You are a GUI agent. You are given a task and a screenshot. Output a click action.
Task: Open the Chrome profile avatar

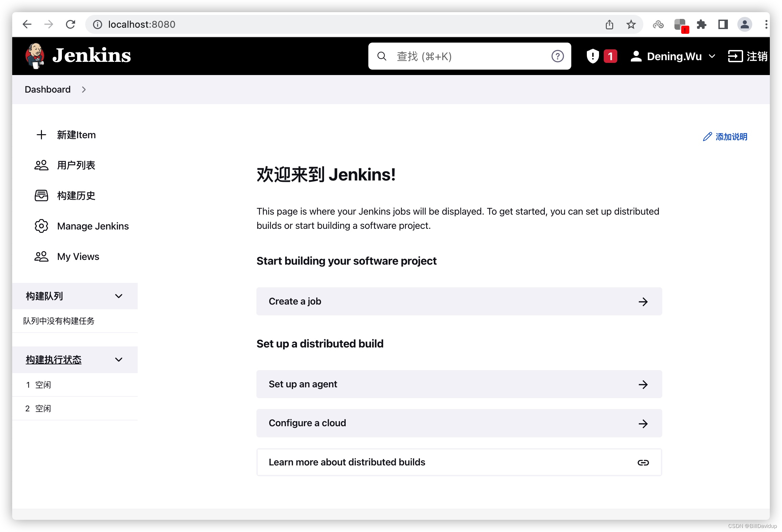coord(744,24)
